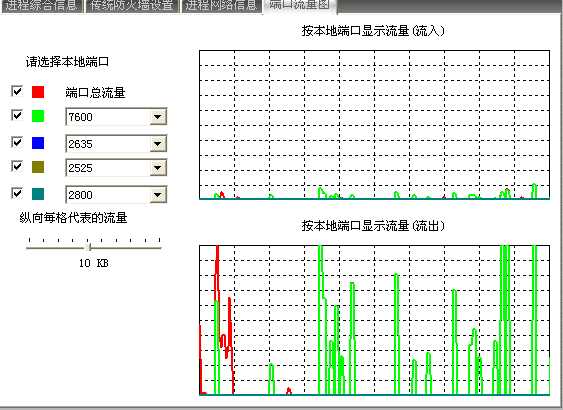Select the olive color swatch for port 2525

click(38, 167)
